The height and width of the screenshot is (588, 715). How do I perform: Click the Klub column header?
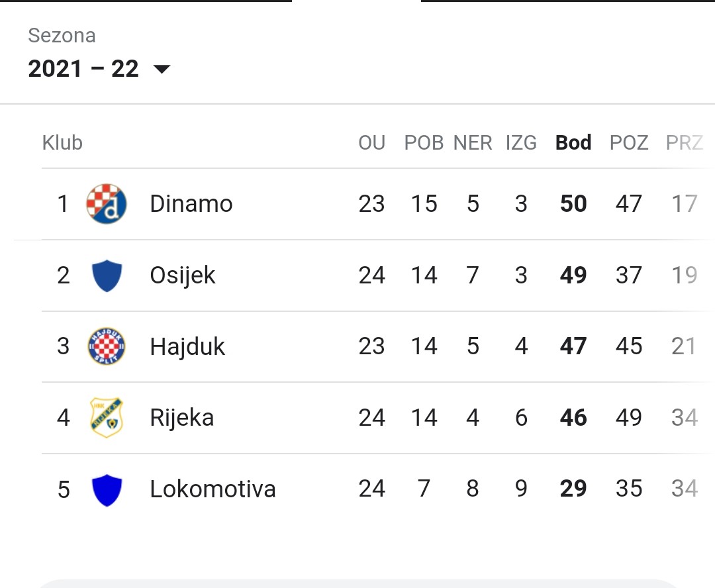(x=62, y=143)
